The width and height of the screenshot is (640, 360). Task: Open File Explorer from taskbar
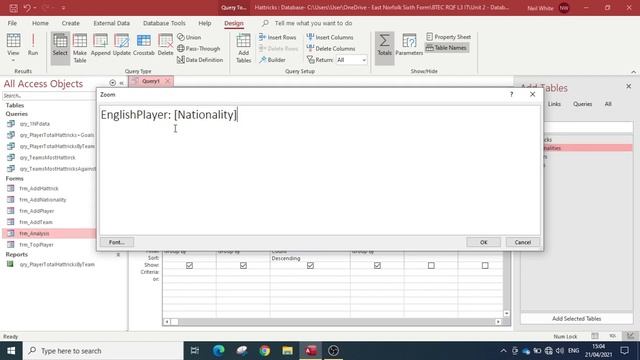[287, 351]
